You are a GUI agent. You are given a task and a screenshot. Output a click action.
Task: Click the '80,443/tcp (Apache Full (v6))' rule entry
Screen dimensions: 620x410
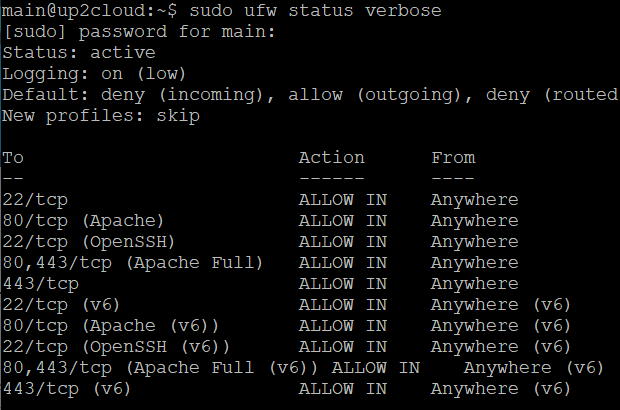click(x=162, y=368)
